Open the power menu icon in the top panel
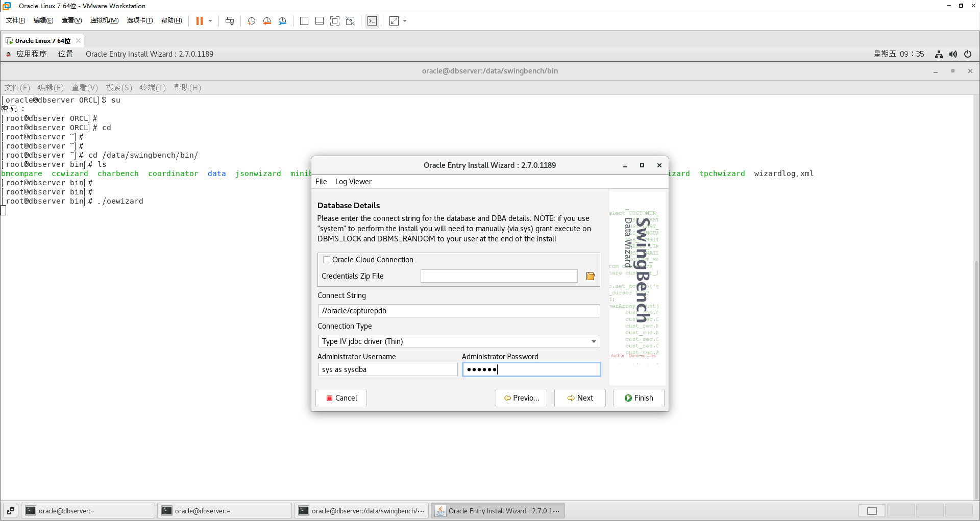The width and height of the screenshot is (980, 521). [968, 54]
